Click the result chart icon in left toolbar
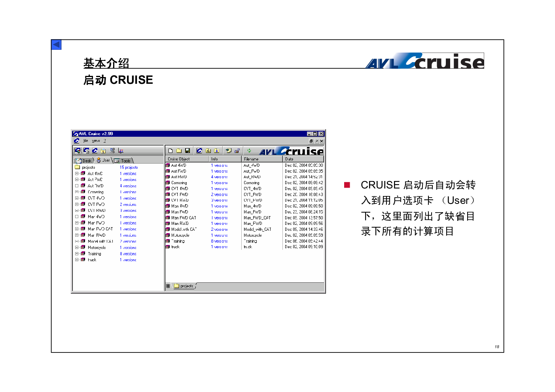Screen dimensions: 555x392 (121, 151)
